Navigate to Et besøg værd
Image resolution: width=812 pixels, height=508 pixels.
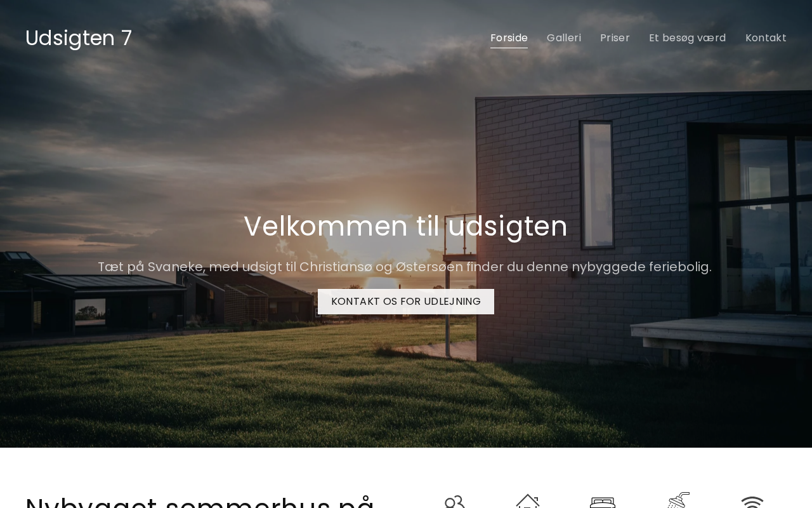click(x=687, y=38)
